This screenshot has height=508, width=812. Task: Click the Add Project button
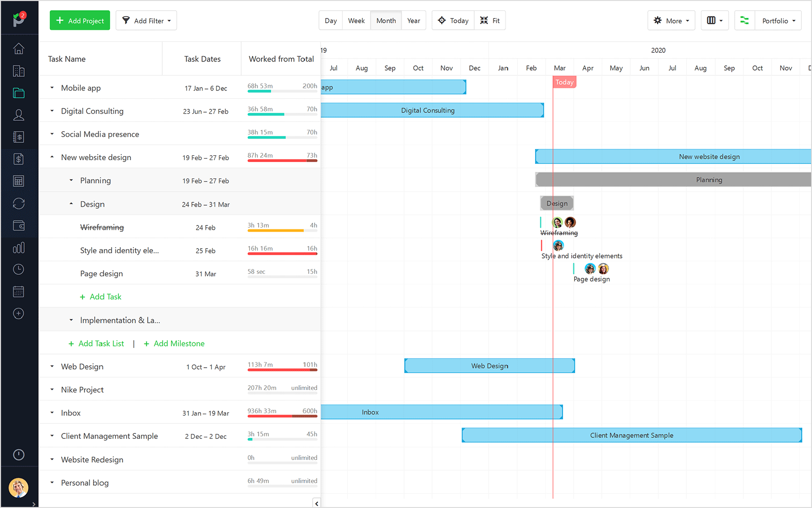(x=79, y=20)
